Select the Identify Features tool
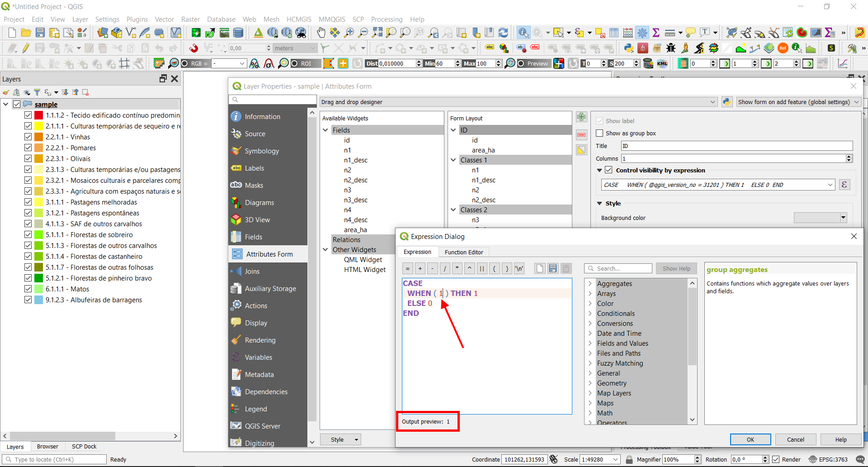The image size is (868, 467). [523, 32]
